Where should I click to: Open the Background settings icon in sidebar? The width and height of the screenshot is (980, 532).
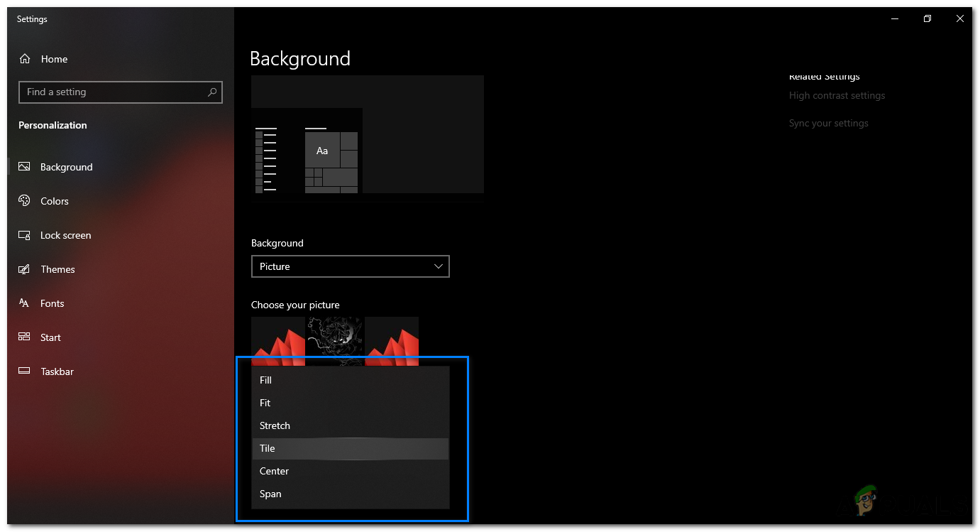tap(23, 167)
